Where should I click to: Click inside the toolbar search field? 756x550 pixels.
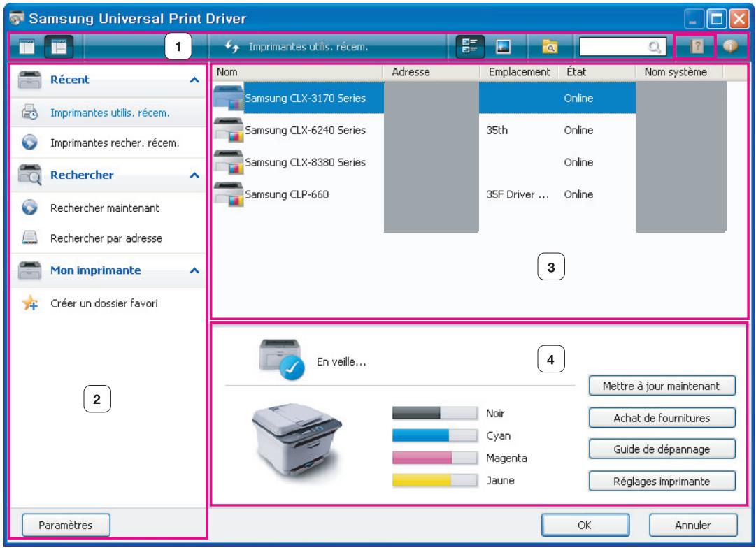point(622,47)
